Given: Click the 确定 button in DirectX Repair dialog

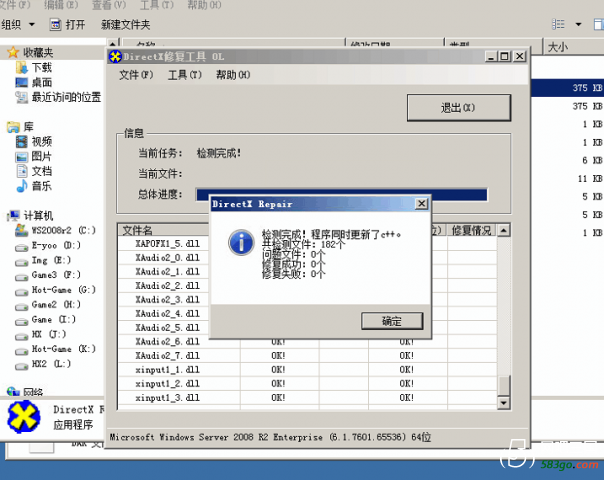Looking at the screenshot, I should 392,321.
